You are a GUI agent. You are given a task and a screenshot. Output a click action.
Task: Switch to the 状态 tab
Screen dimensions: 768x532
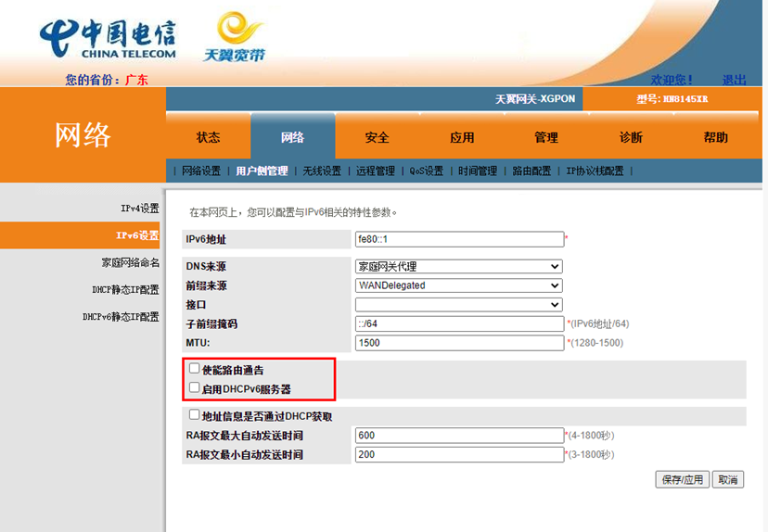tap(209, 137)
